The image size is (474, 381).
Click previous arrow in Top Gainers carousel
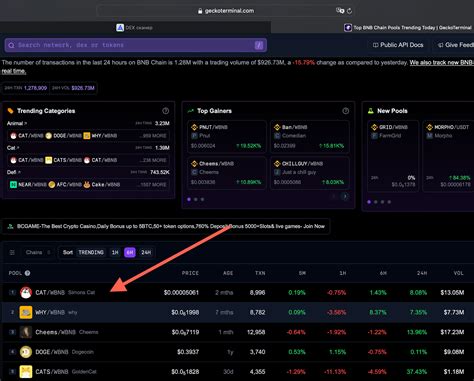click(333, 197)
